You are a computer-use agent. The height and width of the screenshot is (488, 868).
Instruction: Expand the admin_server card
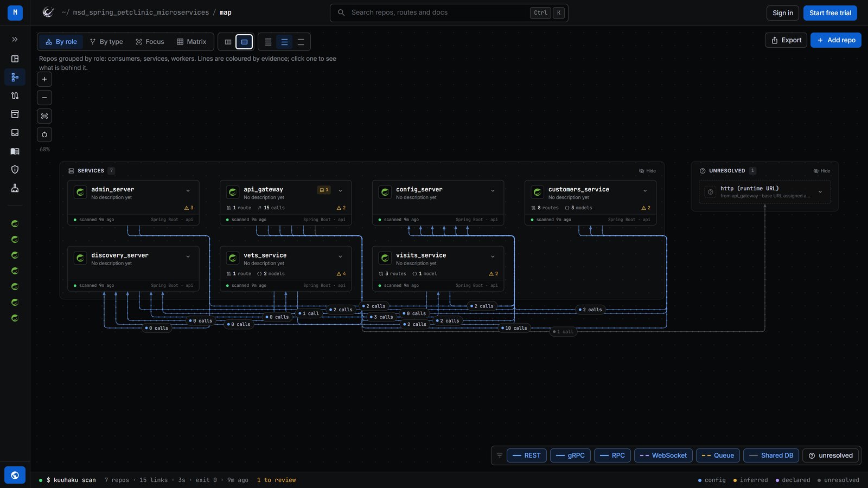188,191
